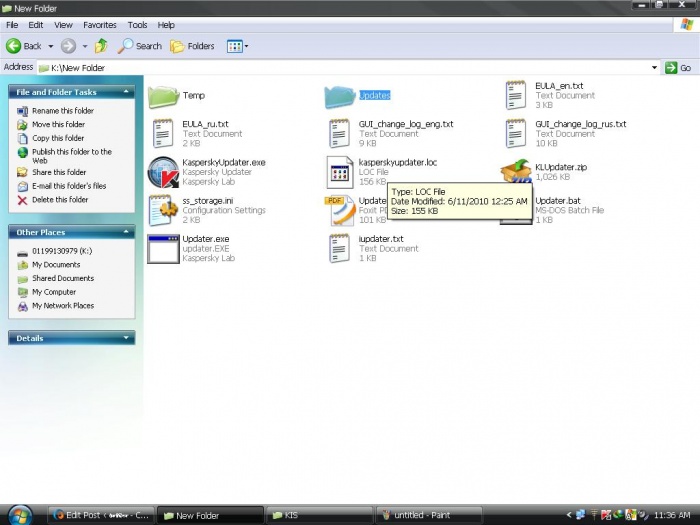The image size is (700, 525).
Task: Click the 11:36 AM system clock
Action: tap(672, 515)
